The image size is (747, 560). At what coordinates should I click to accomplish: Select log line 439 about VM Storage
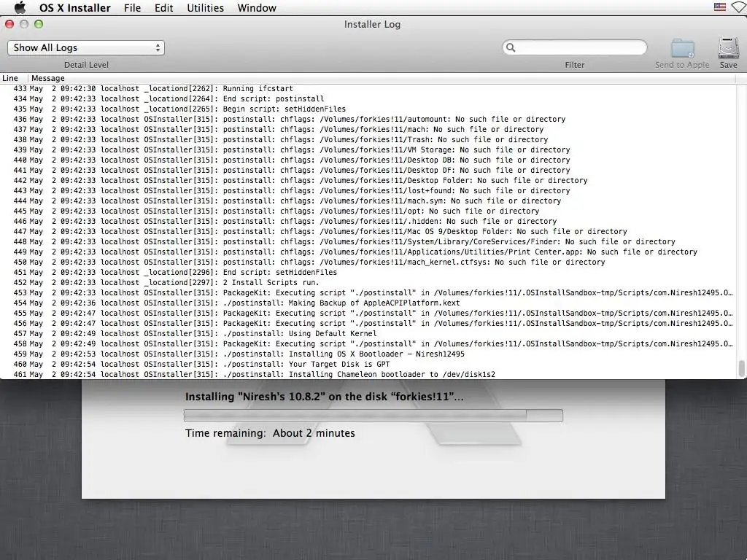368,150
